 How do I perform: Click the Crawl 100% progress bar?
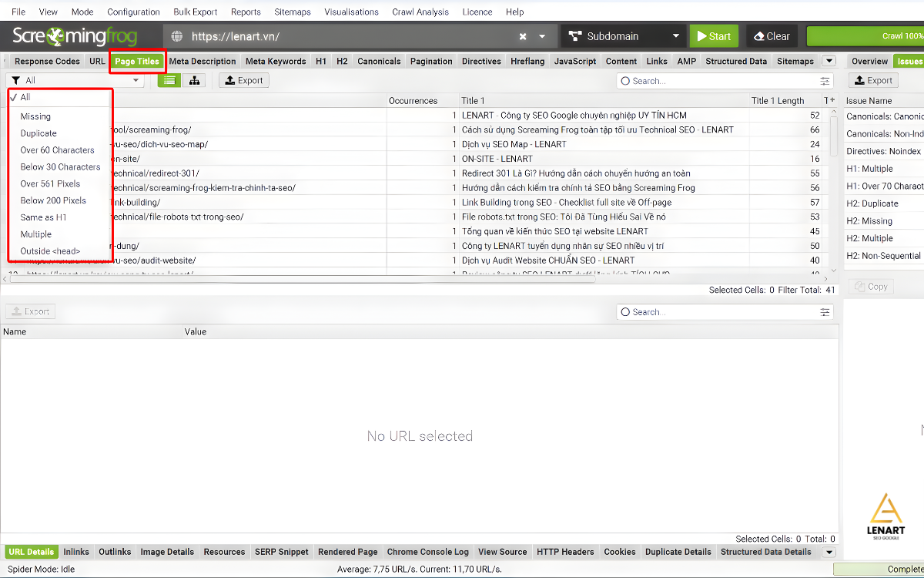(x=865, y=36)
